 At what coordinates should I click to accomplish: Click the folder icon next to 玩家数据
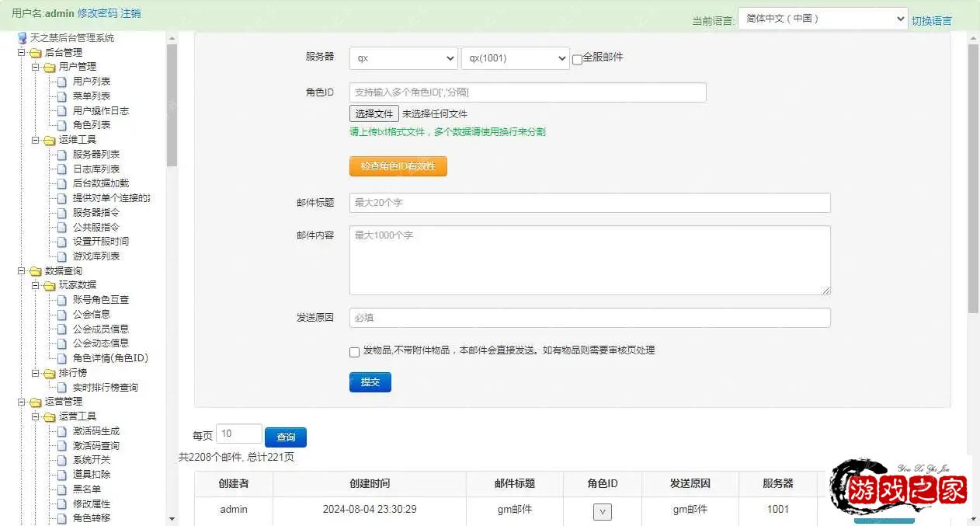point(47,284)
